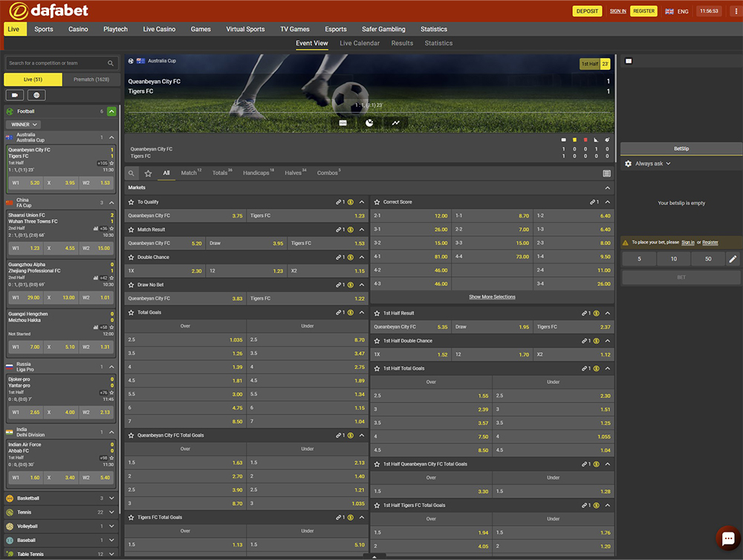The width and height of the screenshot is (743, 560).
Task: Favorite the Djoker-pro vs Yantar-pro match
Action: tap(112, 392)
